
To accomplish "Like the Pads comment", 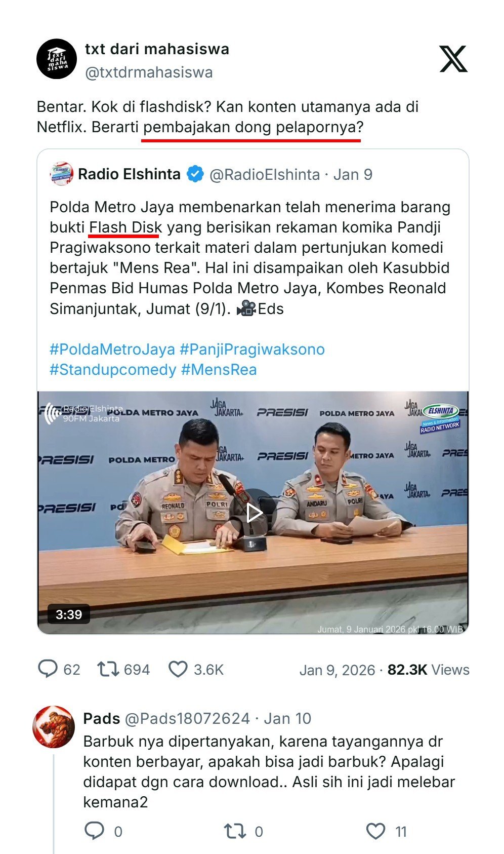I will coord(375,831).
